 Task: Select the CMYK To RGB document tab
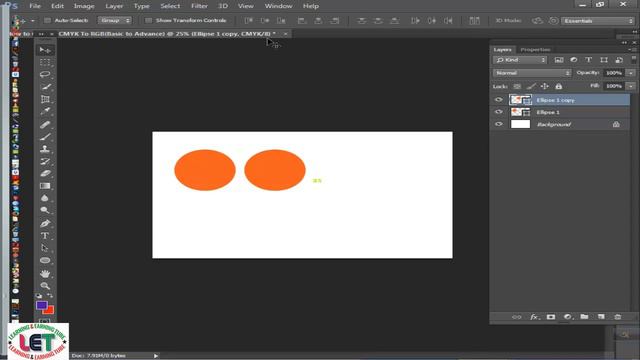coord(167,34)
